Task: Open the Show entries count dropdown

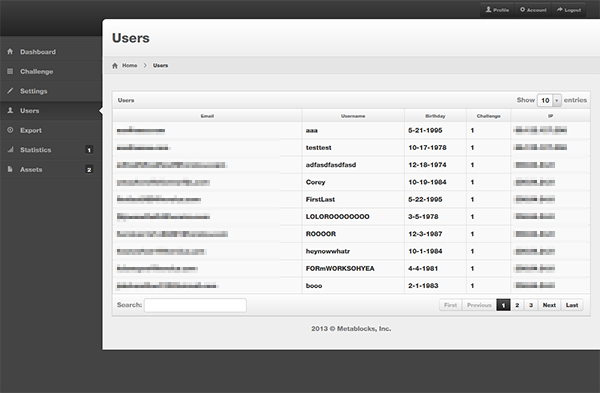Action: [x=549, y=100]
